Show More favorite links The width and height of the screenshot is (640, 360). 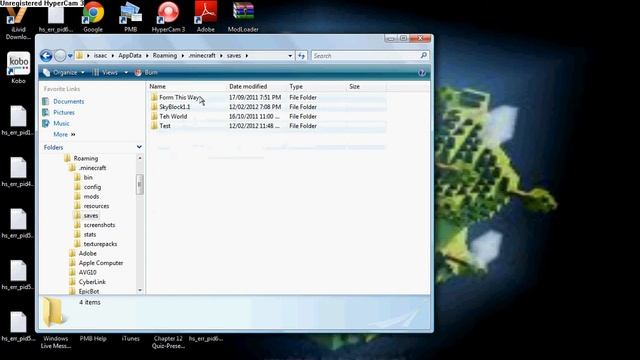(x=64, y=134)
